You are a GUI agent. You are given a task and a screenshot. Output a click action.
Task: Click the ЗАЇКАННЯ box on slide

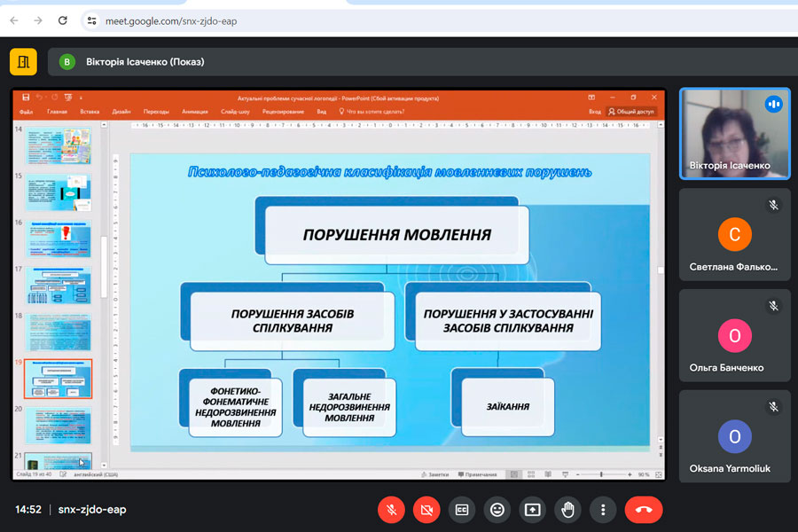coord(507,407)
